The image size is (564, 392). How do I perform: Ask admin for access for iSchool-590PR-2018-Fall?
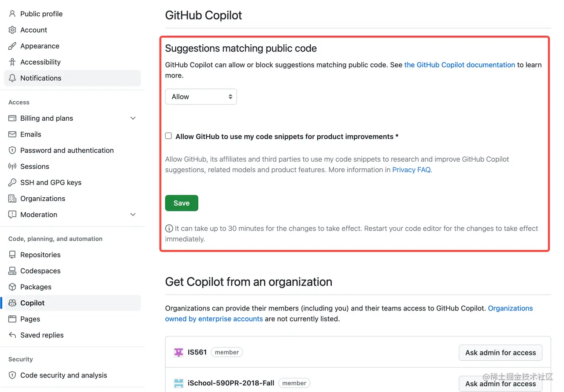[x=501, y=384]
